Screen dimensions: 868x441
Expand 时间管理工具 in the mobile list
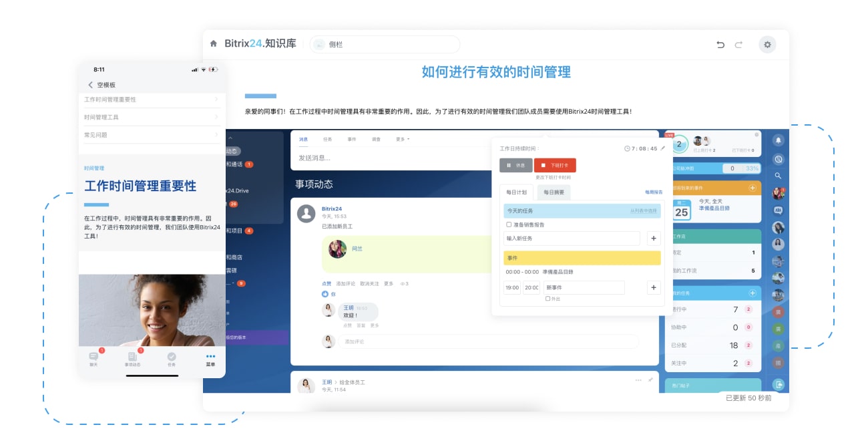tap(152, 117)
